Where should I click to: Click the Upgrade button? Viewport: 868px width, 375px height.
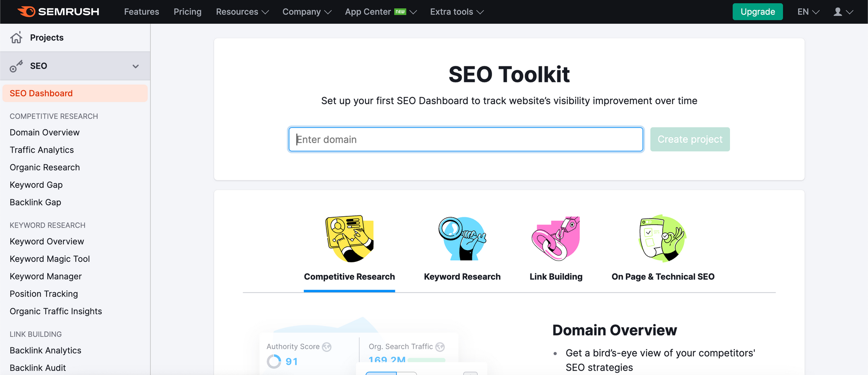coord(758,12)
